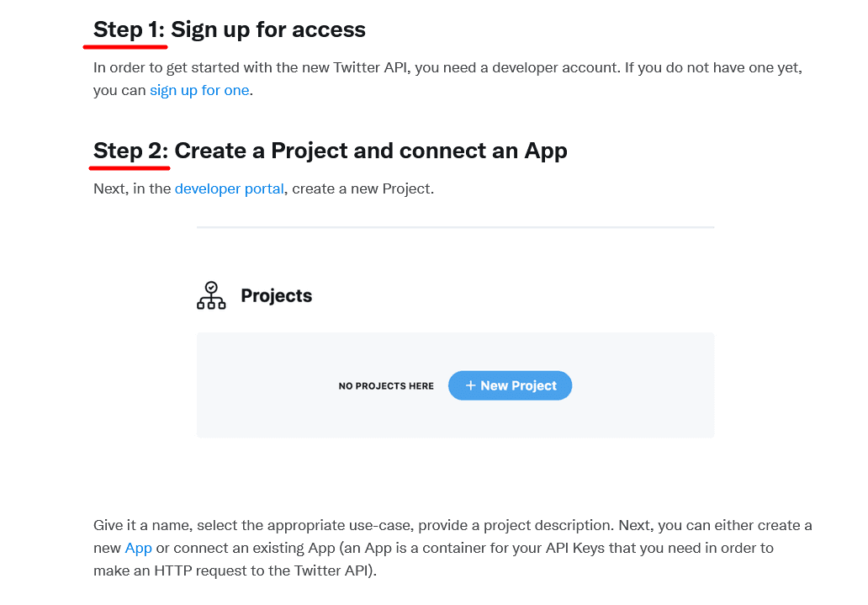The image size is (868, 605).
Task: Click the 'Step 2:' underlined heading text
Action: (x=131, y=151)
